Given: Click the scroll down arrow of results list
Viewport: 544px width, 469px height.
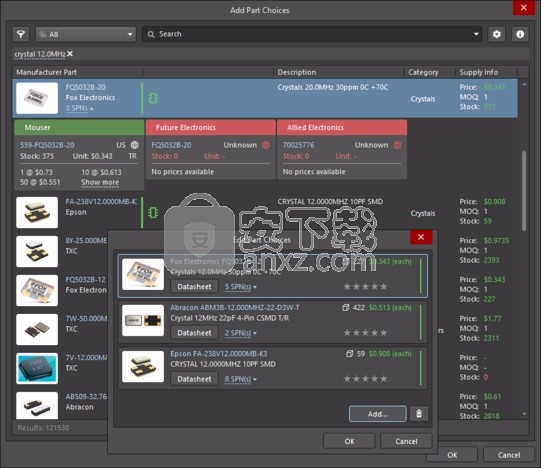Looking at the screenshot, I should point(524,414).
